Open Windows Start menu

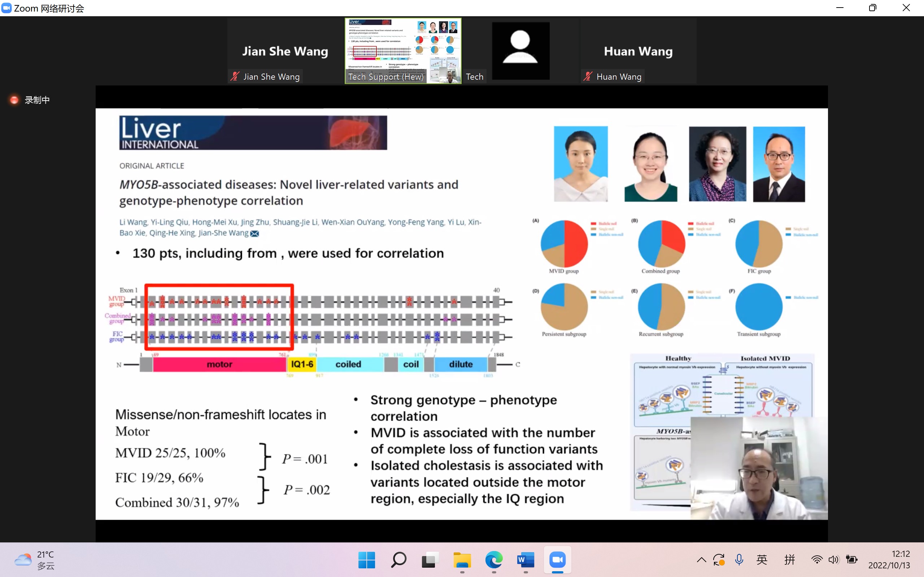click(367, 560)
